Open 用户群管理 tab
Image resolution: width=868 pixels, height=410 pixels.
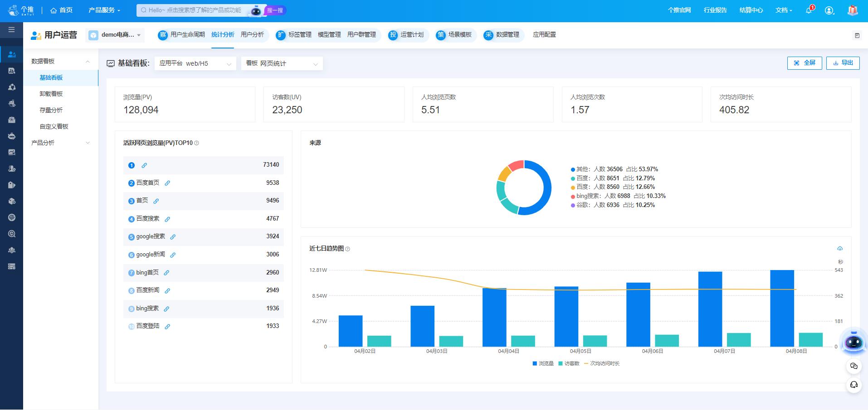[361, 34]
